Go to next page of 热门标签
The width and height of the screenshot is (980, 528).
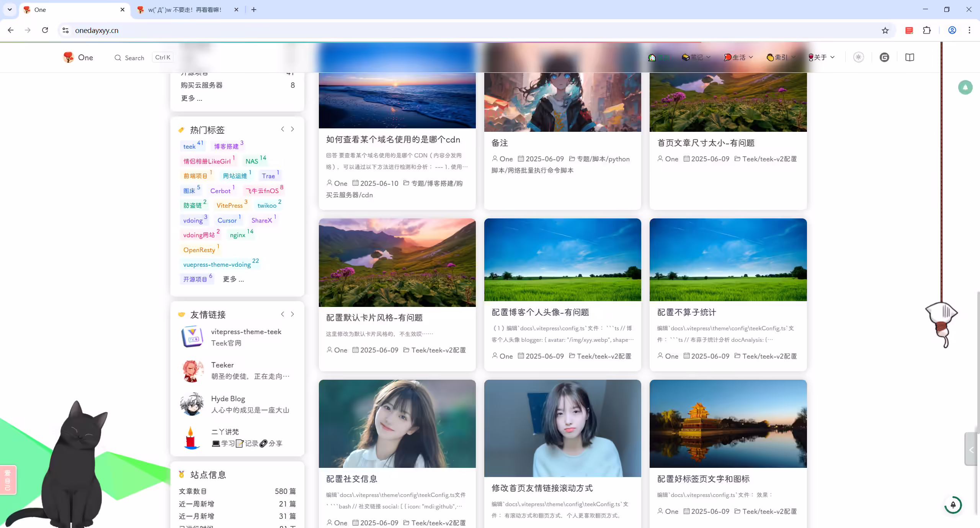pyautogui.click(x=292, y=129)
